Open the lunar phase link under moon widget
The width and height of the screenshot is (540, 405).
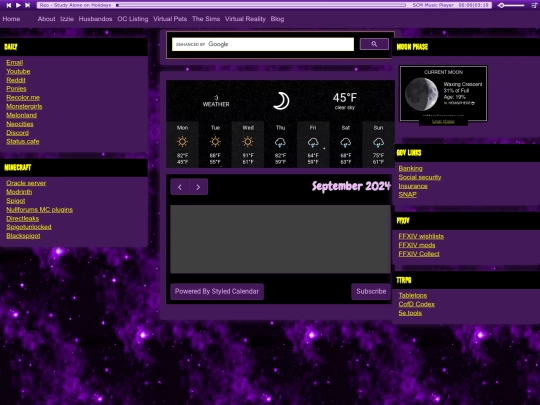443,122
